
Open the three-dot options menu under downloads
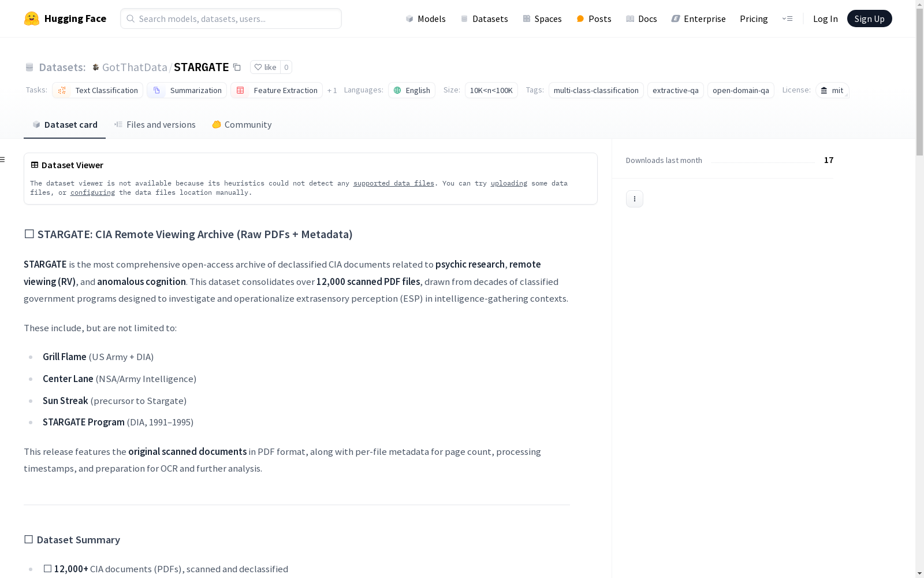(x=635, y=199)
